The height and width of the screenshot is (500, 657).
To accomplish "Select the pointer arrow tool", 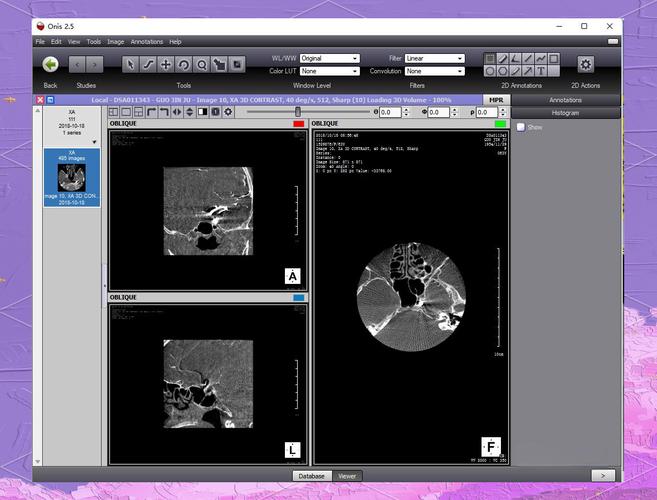I will click(x=130, y=65).
